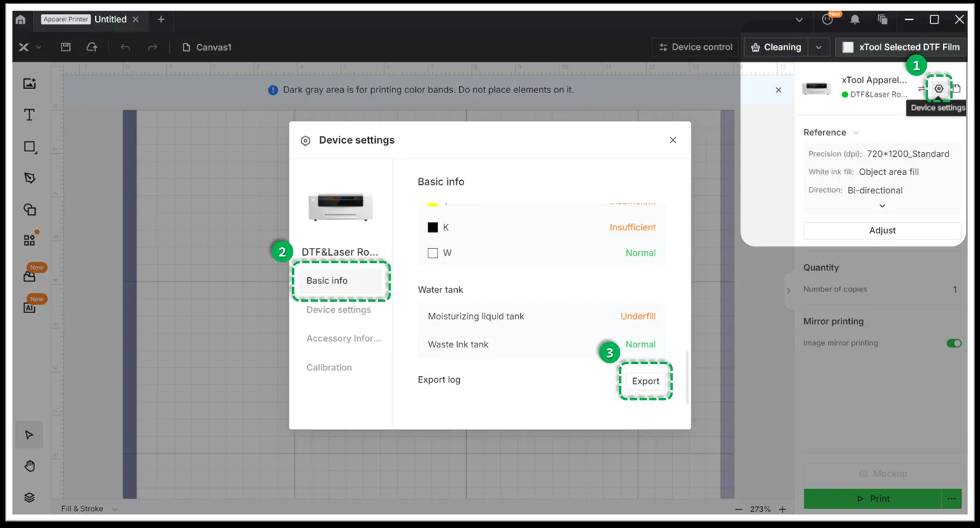Choose xTool Selected DTF Film material
Image resolution: width=980 pixels, height=528 pixels.
click(901, 47)
